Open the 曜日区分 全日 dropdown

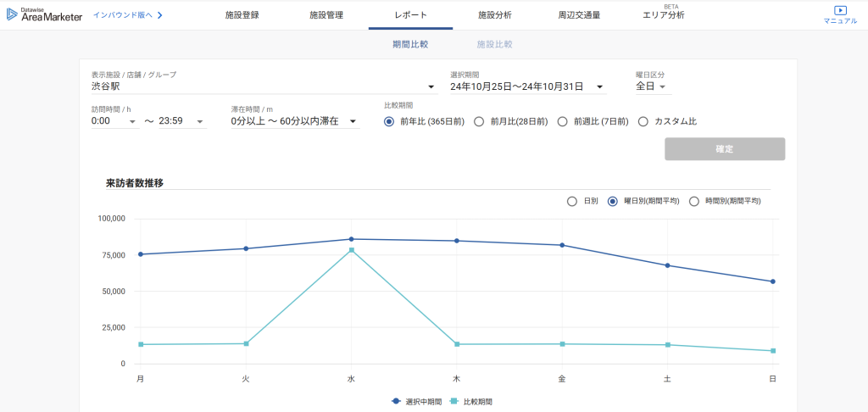pyautogui.click(x=662, y=86)
